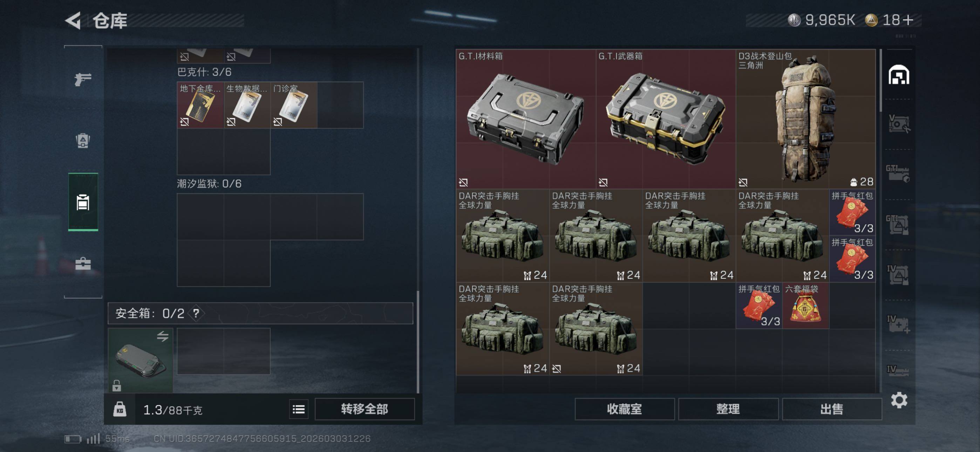
Task: Click the 转移全部 button
Action: [365, 409]
